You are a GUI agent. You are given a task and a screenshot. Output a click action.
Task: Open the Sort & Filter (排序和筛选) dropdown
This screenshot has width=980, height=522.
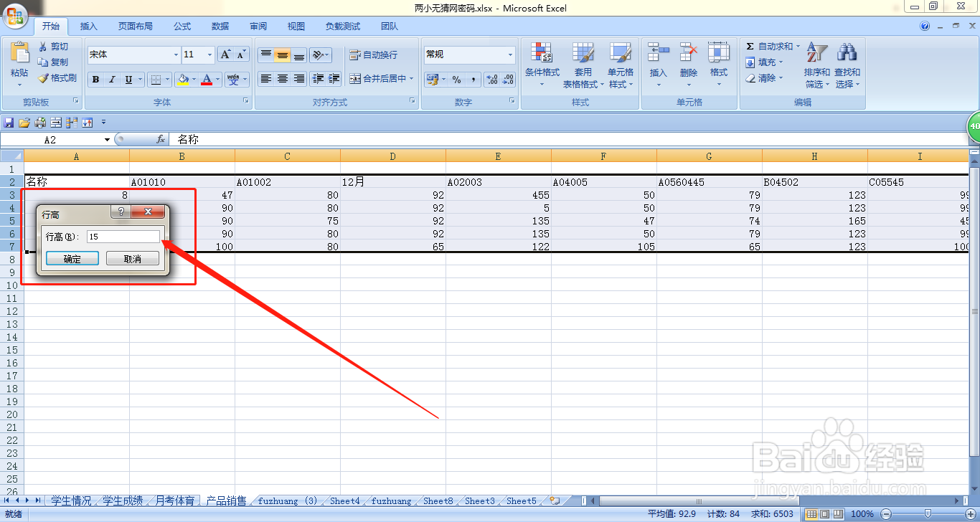816,65
